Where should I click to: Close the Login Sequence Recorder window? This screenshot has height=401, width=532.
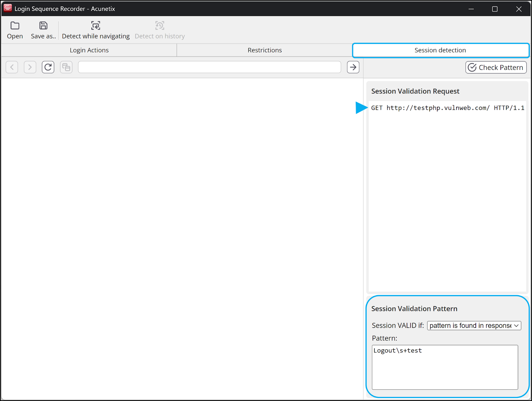(x=519, y=9)
